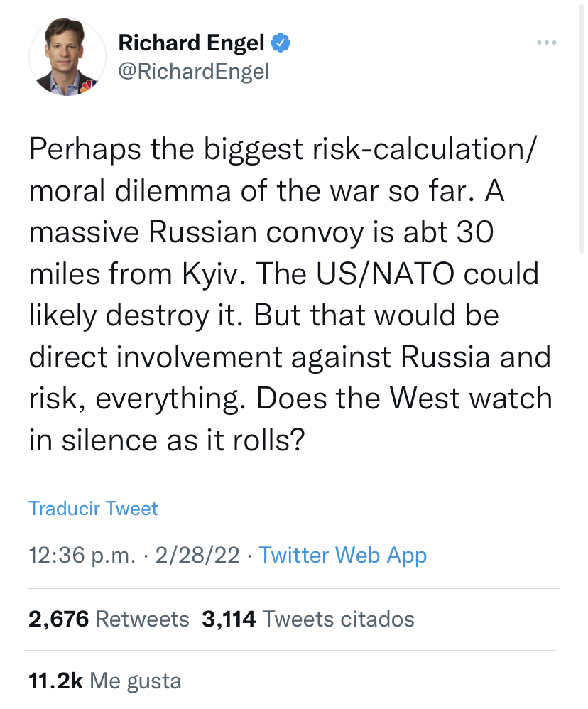Click the @RichardEngel handle

[193, 72]
